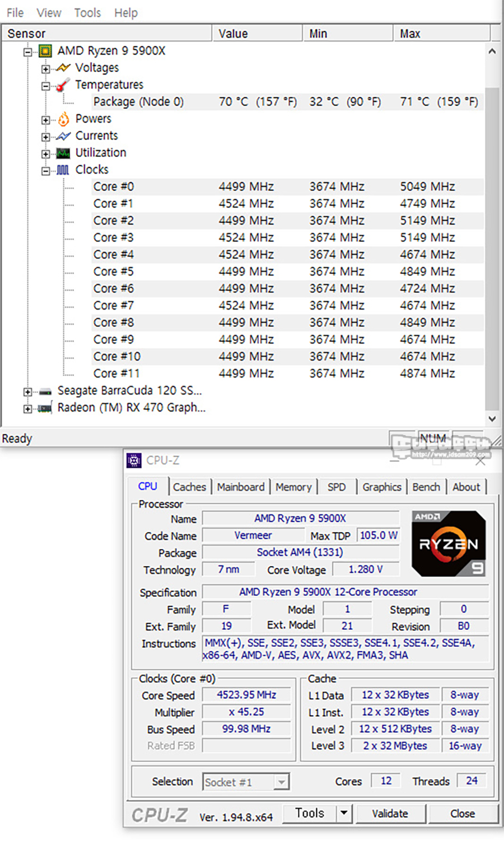Click the Utilization graph icon
The height and width of the screenshot is (841, 504).
point(63,153)
